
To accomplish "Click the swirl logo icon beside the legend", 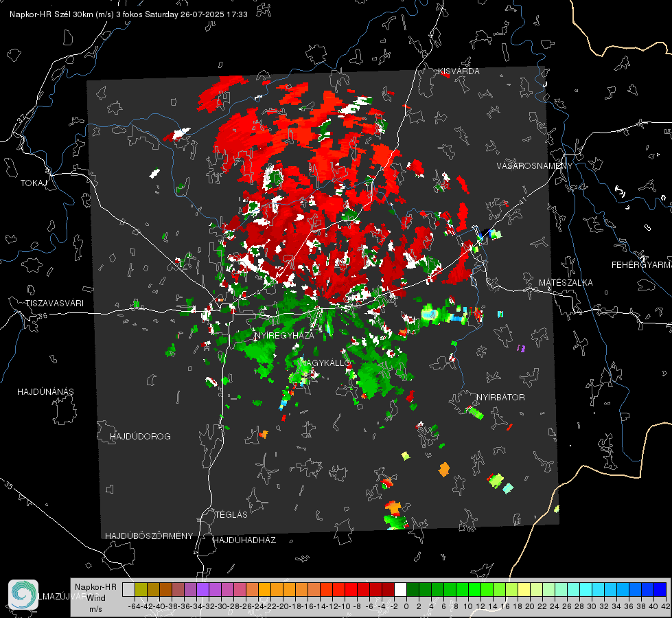I will (x=23, y=595).
